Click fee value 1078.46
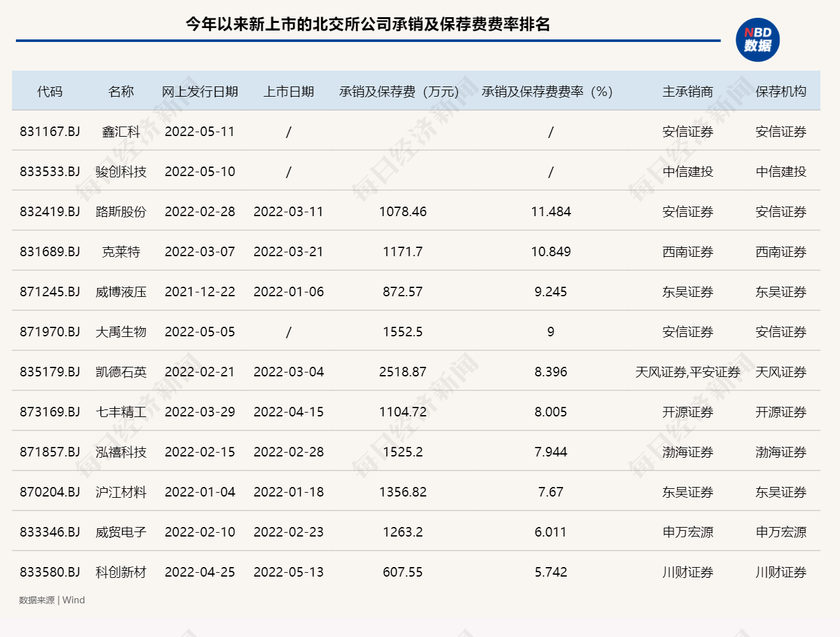Screen dimensions: 840x637 coord(403,212)
